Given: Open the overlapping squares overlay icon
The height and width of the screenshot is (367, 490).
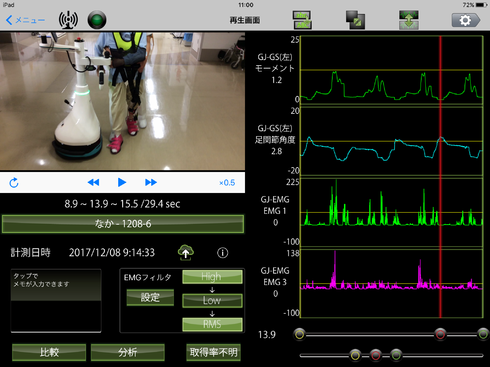Looking at the screenshot, I should click(355, 20).
